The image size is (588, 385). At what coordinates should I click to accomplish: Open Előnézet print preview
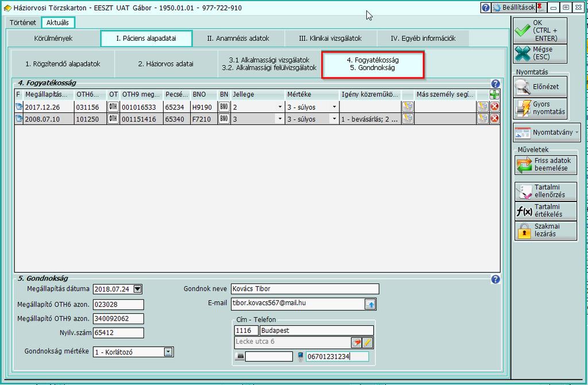540,87
